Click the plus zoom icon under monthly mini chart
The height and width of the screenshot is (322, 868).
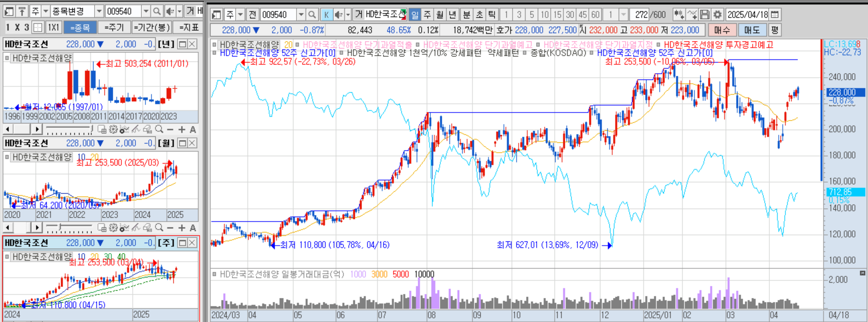pos(182,228)
